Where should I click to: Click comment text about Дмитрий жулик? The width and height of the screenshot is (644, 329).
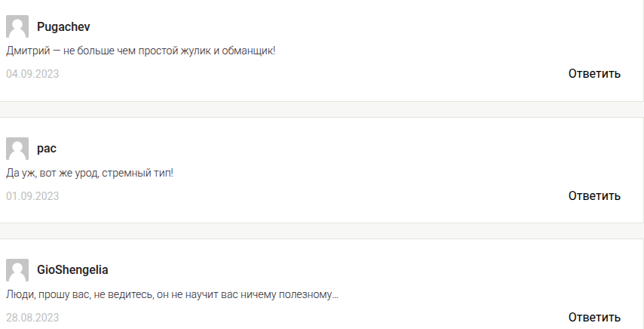click(x=140, y=51)
